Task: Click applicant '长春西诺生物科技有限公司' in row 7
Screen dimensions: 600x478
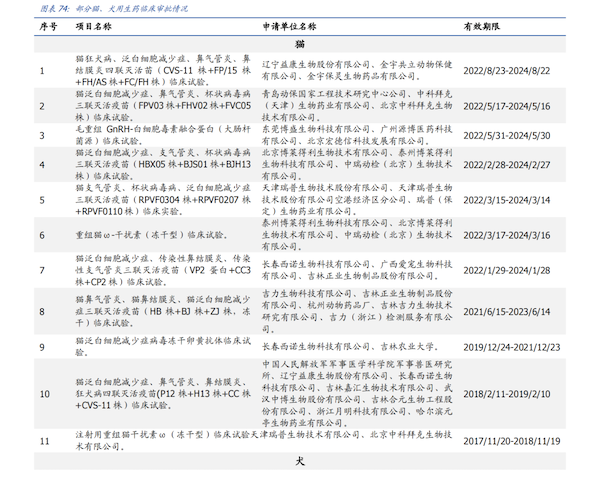Action: pos(316,264)
